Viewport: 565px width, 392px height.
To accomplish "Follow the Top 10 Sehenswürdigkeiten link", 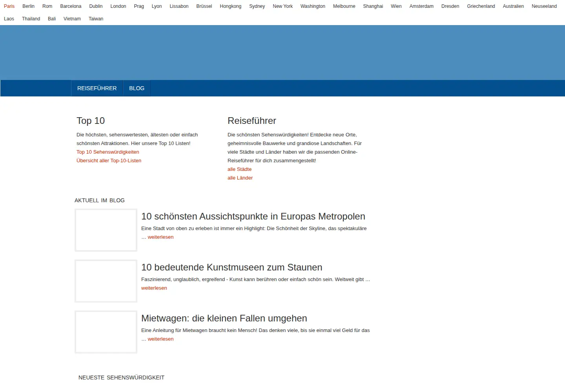I will pos(108,152).
